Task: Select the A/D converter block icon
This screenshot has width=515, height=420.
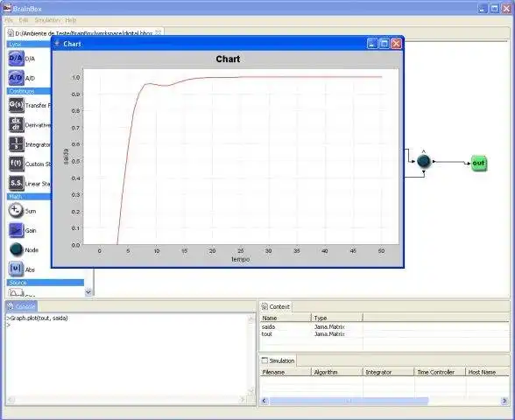Action: [16, 78]
